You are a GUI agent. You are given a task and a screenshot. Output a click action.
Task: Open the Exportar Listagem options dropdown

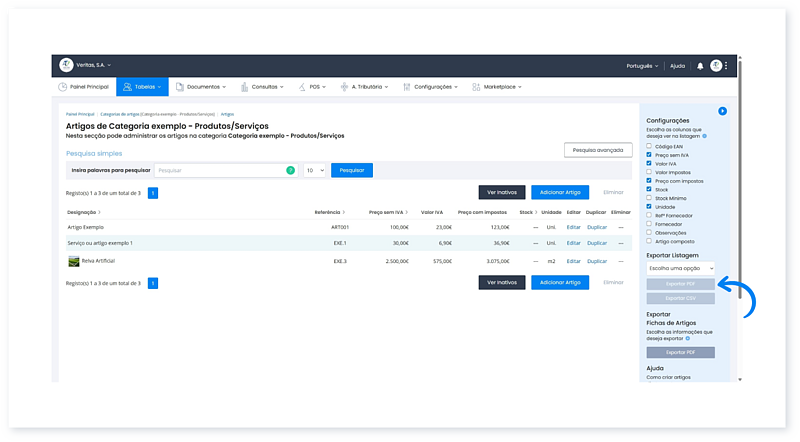tap(680, 268)
